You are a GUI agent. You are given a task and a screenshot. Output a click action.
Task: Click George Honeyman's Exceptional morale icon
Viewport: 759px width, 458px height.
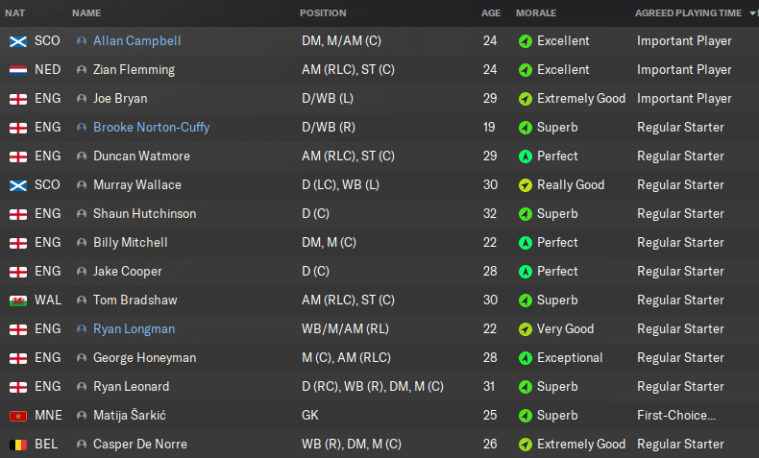click(525, 358)
